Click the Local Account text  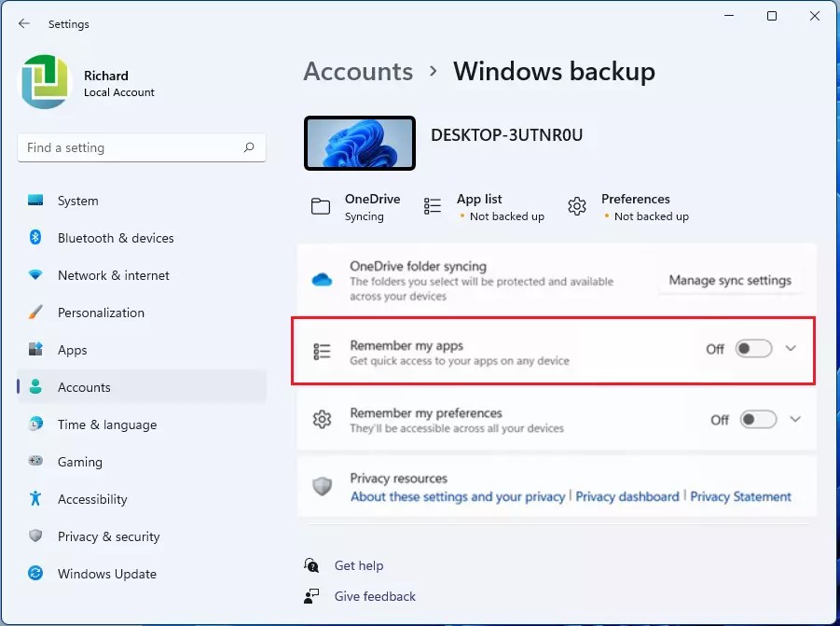click(x=119, y=92)
